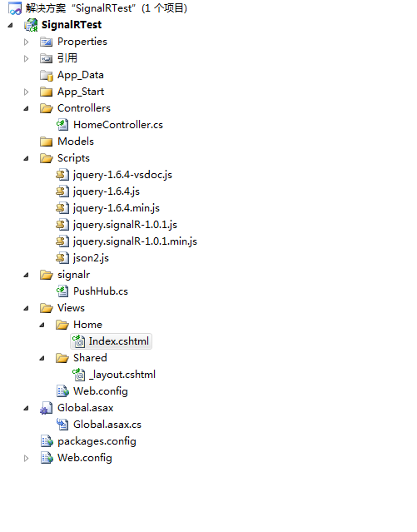Click the Shared folder icon

(62, 358)
